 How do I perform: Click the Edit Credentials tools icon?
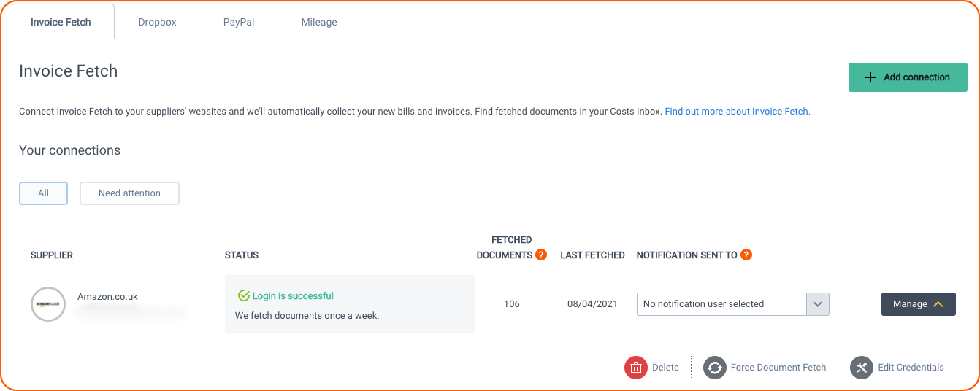(x=862, y=368)
